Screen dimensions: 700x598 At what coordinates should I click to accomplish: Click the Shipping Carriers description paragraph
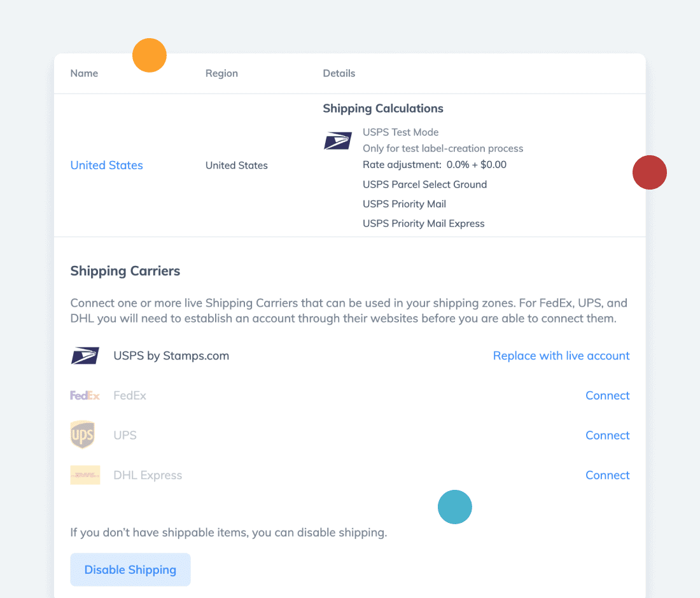tap(349, 310)
